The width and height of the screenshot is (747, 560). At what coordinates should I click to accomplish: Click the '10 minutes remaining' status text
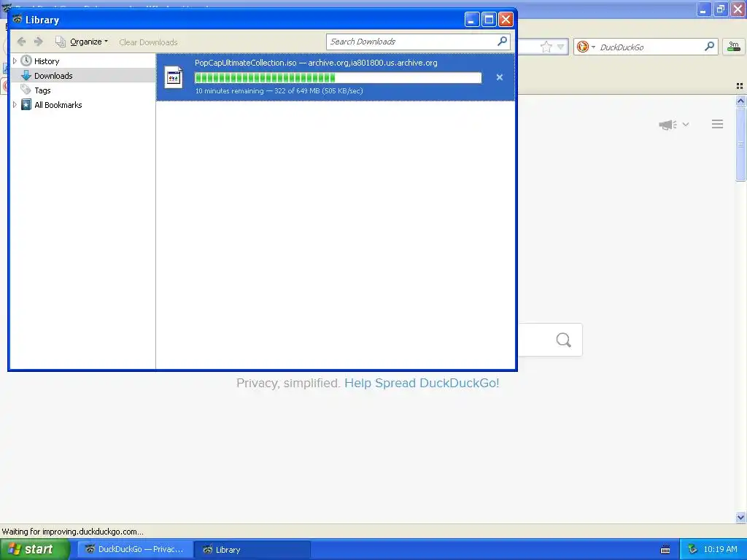click(x=229, y=91)
